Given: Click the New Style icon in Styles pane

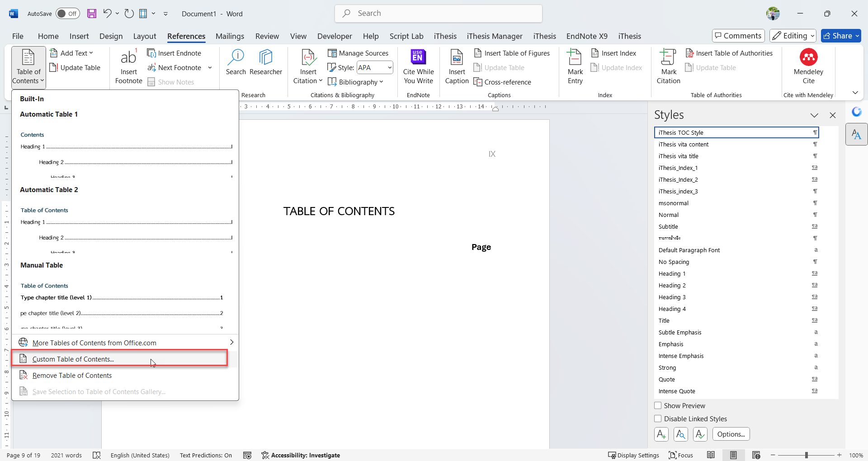Looking at the screenshot, I should pos(661,434).
